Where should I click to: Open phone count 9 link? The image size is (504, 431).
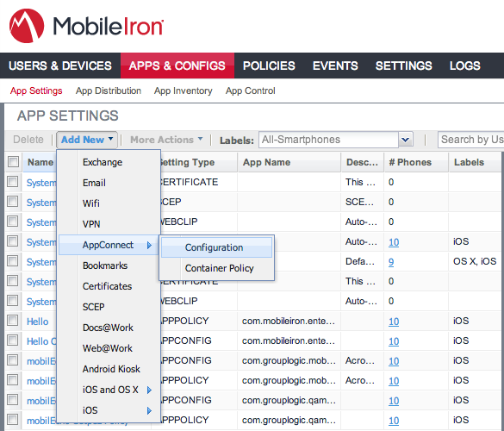tap(391, 262)
